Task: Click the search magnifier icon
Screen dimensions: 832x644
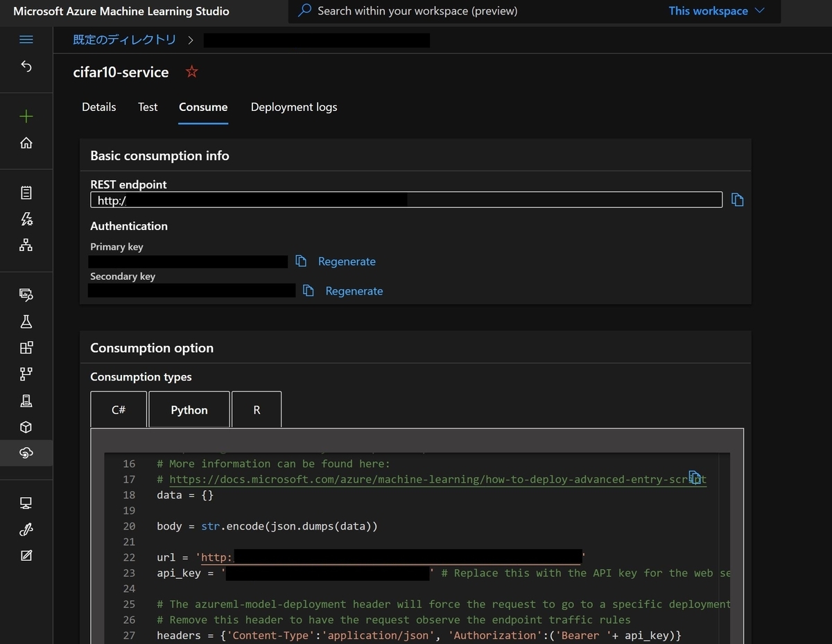Action: [x=304, y=11]
